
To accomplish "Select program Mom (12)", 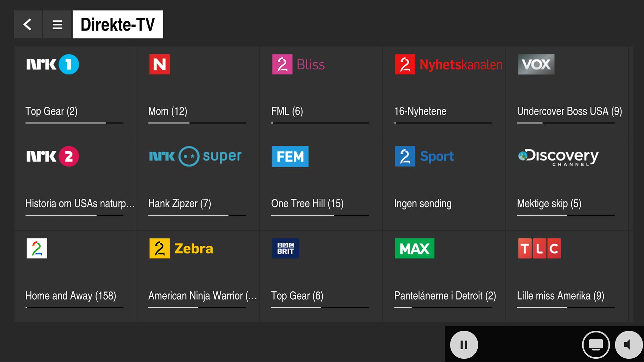I will [x=168, y=111].
